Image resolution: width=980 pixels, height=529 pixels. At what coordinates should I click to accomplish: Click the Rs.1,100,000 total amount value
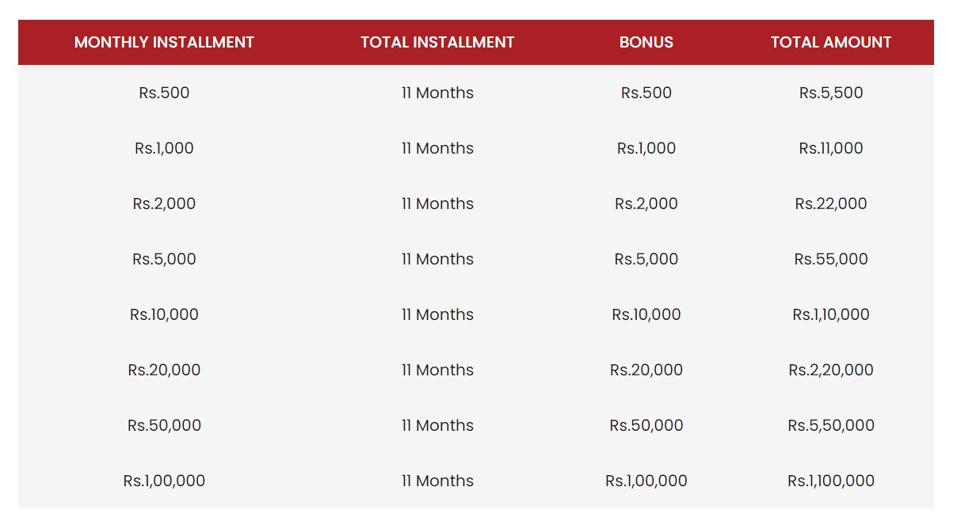pos(831,481)
